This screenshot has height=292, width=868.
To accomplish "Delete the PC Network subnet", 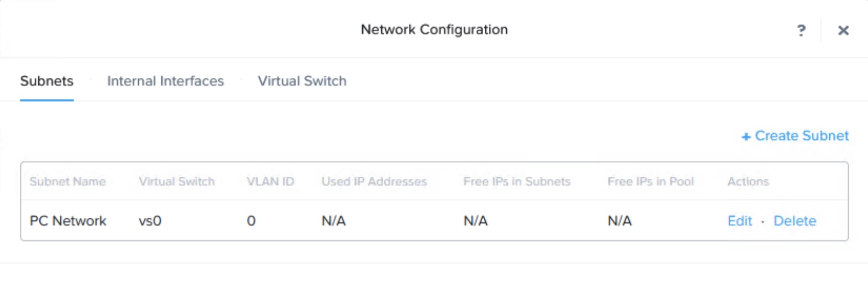I will 795,221.
